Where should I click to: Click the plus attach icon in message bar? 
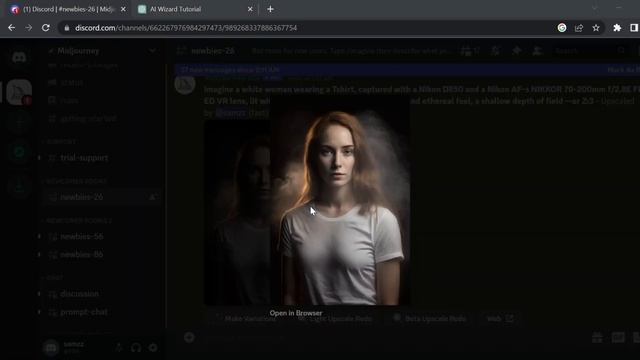point(189,338)
